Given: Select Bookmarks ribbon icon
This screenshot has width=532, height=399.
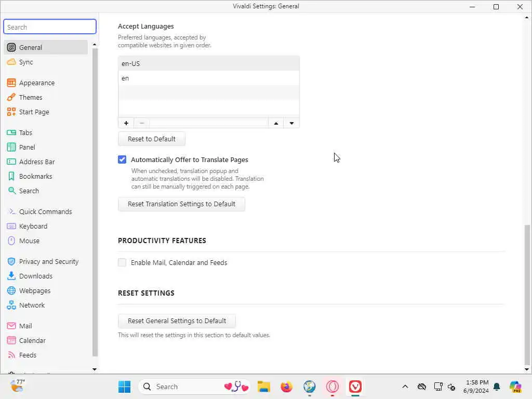Looking at the screenshot, I should [x=11, y=177].
